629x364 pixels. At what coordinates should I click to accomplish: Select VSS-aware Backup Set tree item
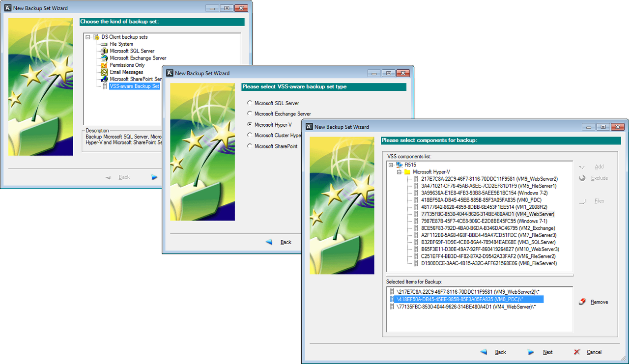[x=135, y=86]
